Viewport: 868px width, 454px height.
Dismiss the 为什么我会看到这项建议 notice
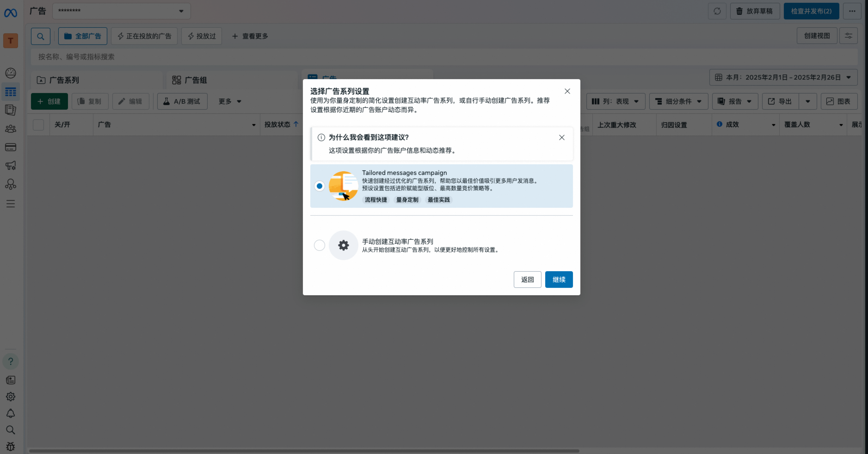pos(562,137)
